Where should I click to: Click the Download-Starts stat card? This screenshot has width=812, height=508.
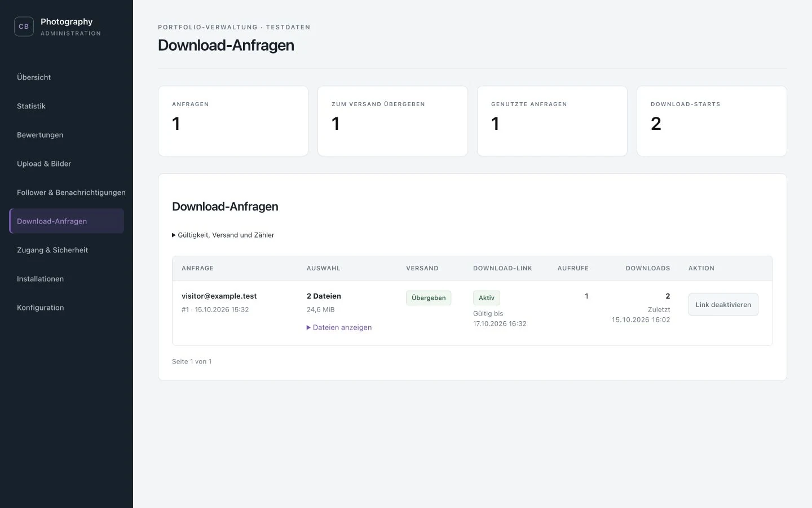pyautogui.click(x=712, y=121)
